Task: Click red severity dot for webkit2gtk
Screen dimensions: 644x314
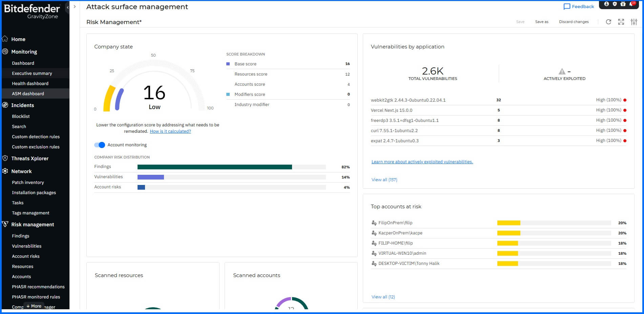Action: (x=625, y=100)
